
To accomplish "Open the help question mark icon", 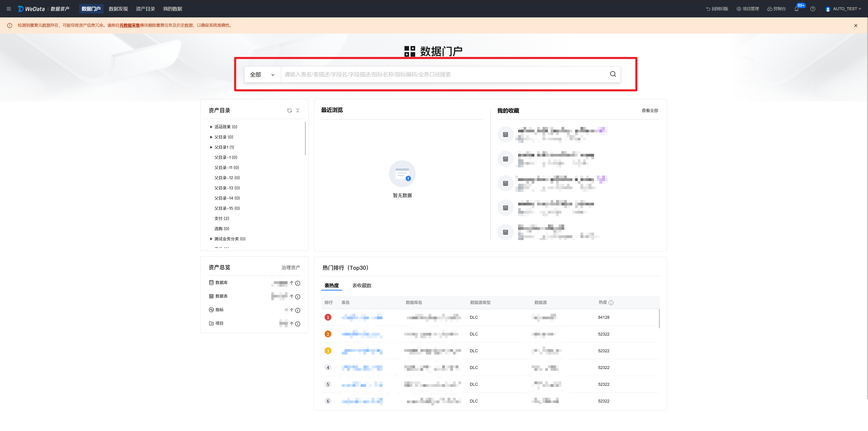I will pyautogui.click(x=813, y=9).
